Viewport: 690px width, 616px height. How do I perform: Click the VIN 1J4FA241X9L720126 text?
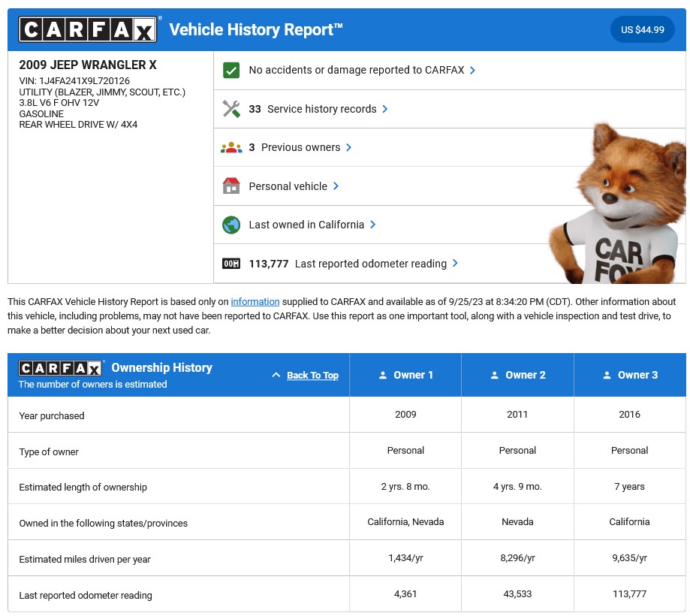[74, 81]
